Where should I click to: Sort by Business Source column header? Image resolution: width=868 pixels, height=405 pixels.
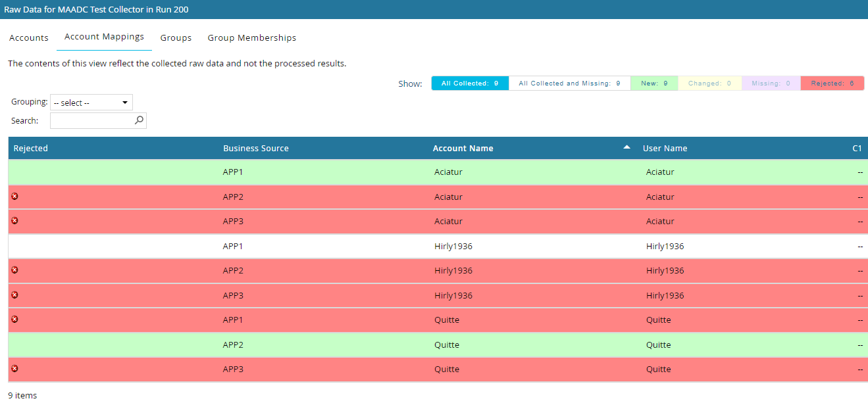256,149
